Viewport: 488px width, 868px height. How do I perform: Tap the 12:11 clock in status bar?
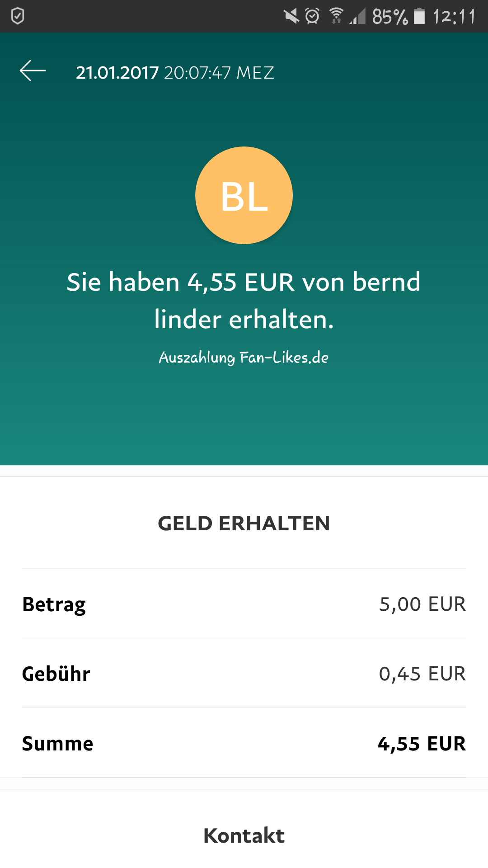coord(454,17)
